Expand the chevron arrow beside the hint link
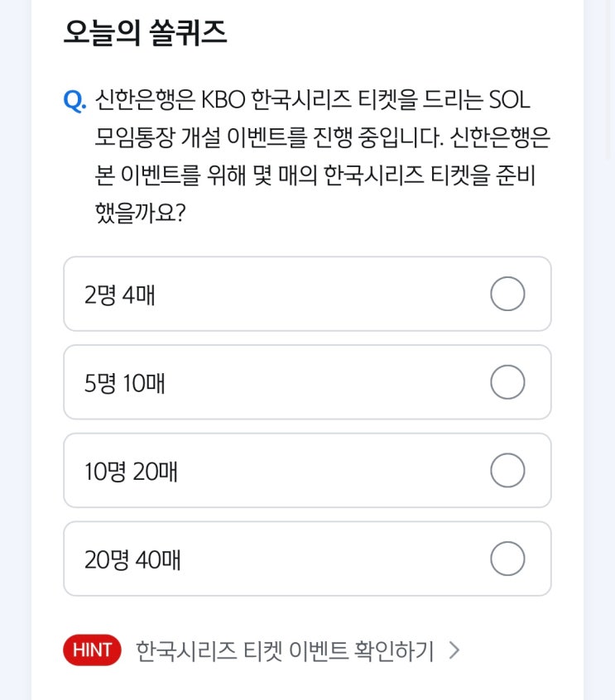The width and height of the screenshot is (615, 700). [x=454, y=650]
